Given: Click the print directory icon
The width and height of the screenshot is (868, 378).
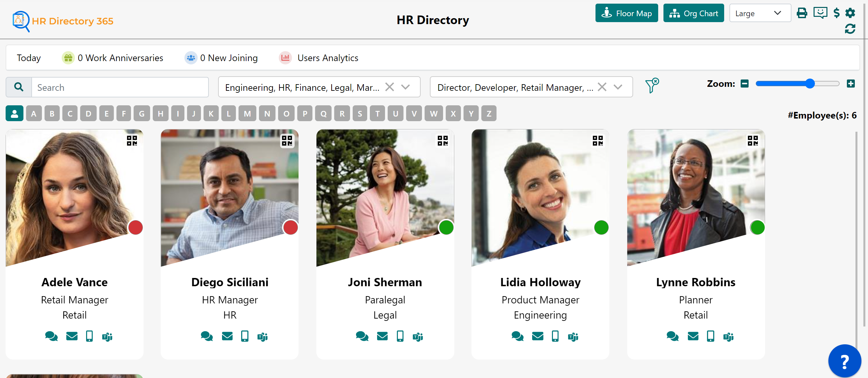Looking at the screenshot, I should [802, 13].
